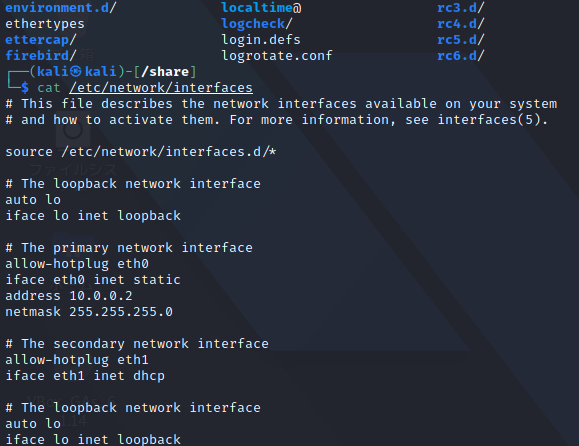This screenshot has height=446, width=579.
Task: Click the /share directory in the prompt
Action: tap(165, 72)
